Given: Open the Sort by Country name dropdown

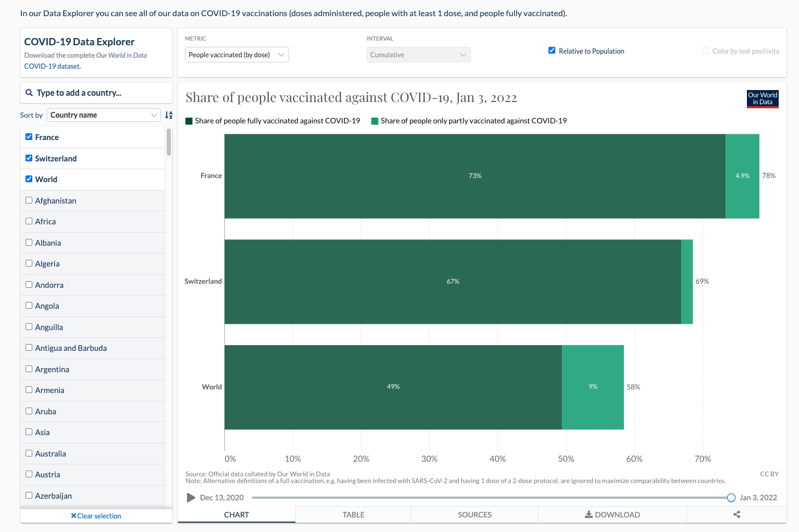Looking at the screenshot, I should pyautogui.click(x=104, y=115).
